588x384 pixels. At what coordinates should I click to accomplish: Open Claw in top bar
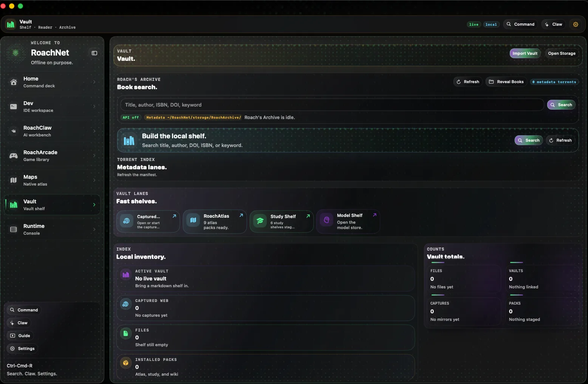[x=554, y=24]
